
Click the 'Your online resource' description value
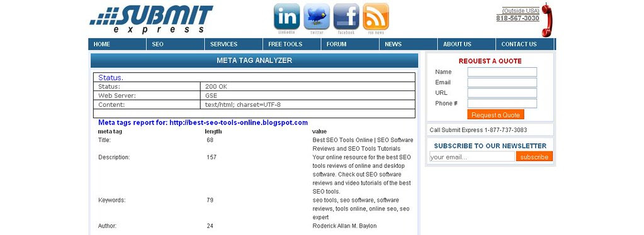361,174
